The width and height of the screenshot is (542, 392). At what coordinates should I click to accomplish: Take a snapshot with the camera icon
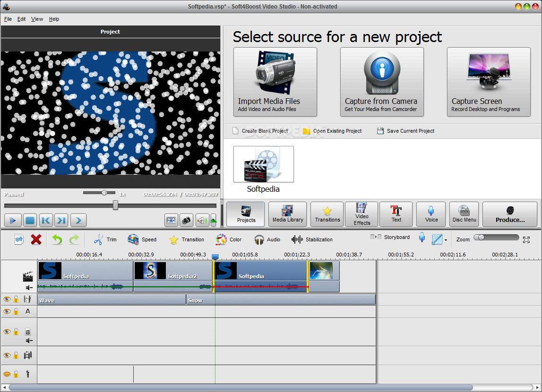(186, 221)
